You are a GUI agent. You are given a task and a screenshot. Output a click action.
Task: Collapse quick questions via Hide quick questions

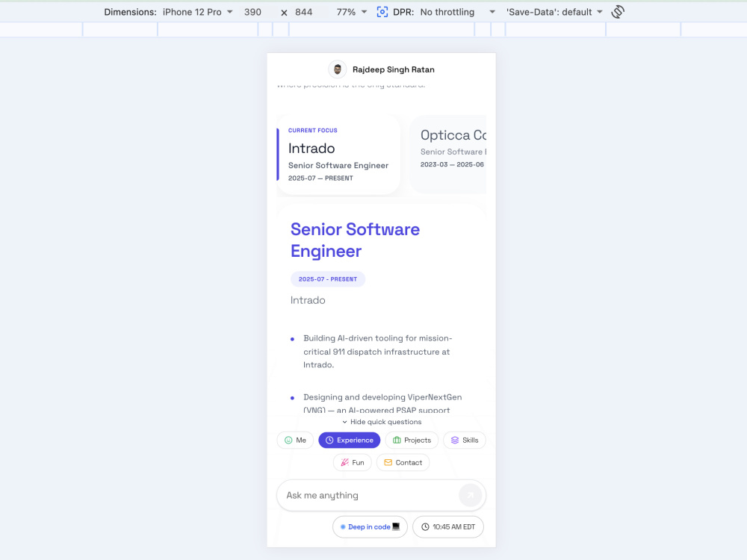(x=381, y=422)
